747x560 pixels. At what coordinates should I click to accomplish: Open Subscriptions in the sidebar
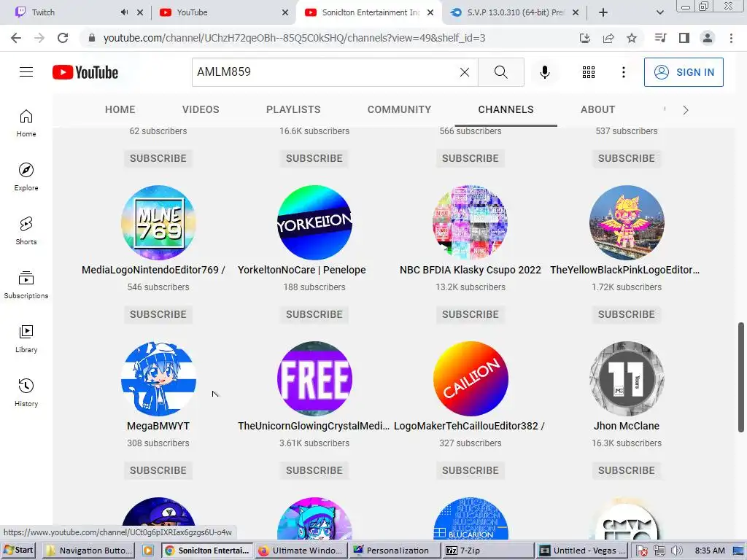click(26, 285)
